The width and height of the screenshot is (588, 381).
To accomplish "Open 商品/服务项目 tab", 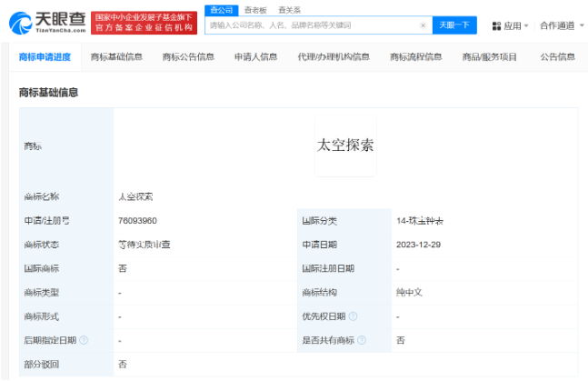I will click(489, 57).
